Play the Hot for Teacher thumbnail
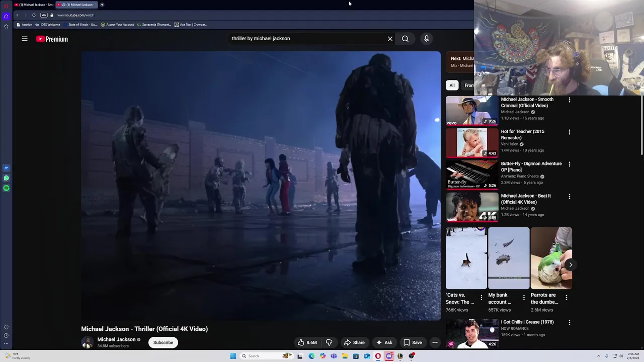 [x=472, y=143]
